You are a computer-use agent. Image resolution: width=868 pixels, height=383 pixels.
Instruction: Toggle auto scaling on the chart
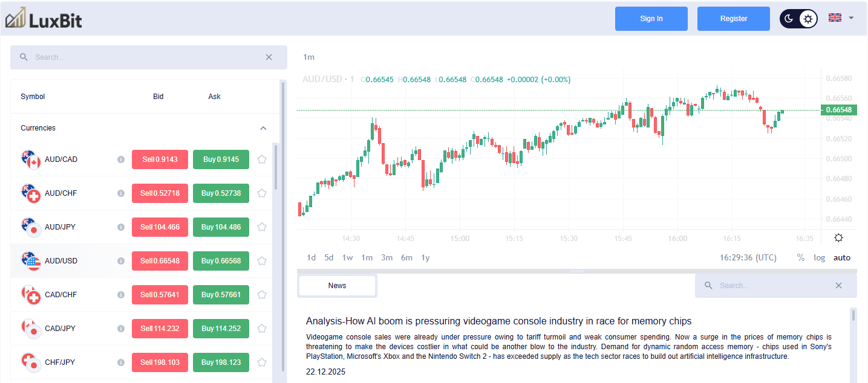(x=841, y=257)
